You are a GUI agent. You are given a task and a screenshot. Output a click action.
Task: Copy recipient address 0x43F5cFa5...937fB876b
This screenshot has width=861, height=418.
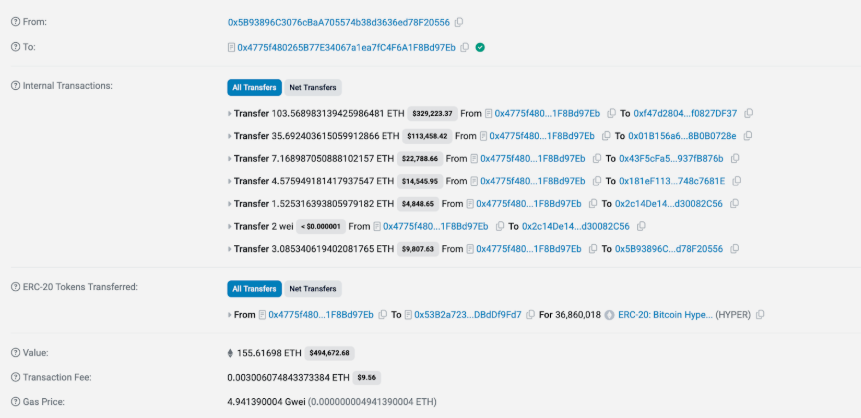click(x=735, y=159)
